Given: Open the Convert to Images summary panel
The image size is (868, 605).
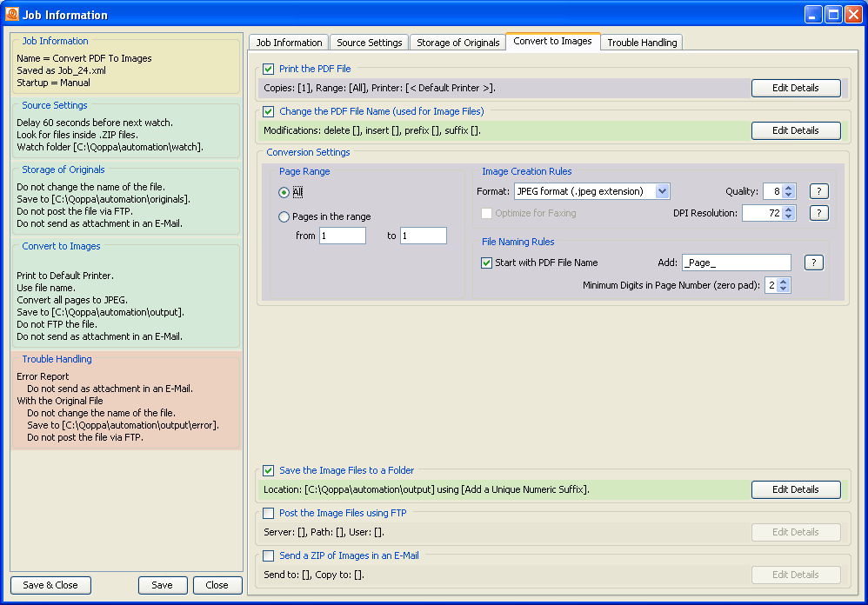Looking at the screenshot, I should coord(126,294).
